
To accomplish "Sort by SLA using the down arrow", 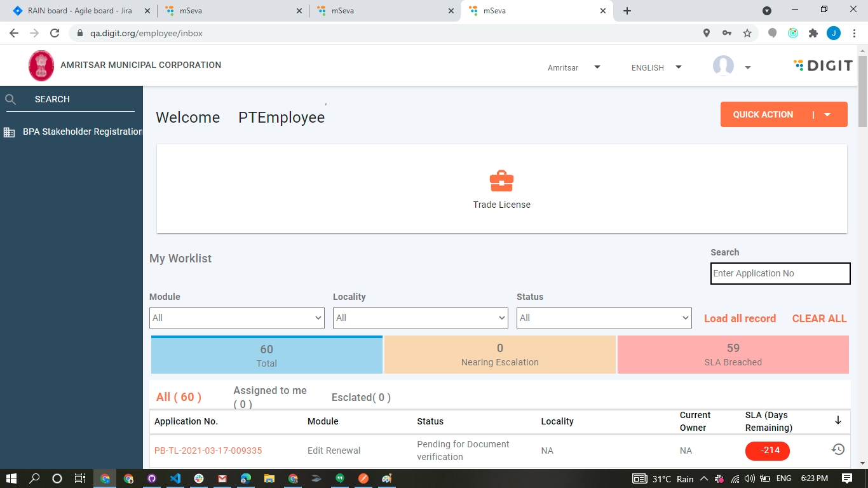I will point(838,421).
